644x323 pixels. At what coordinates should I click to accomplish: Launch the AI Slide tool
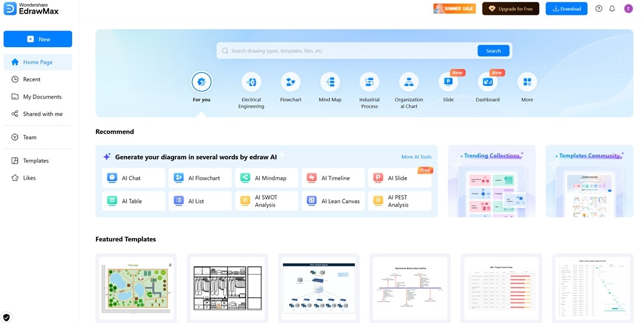click(x=400, y=178)
